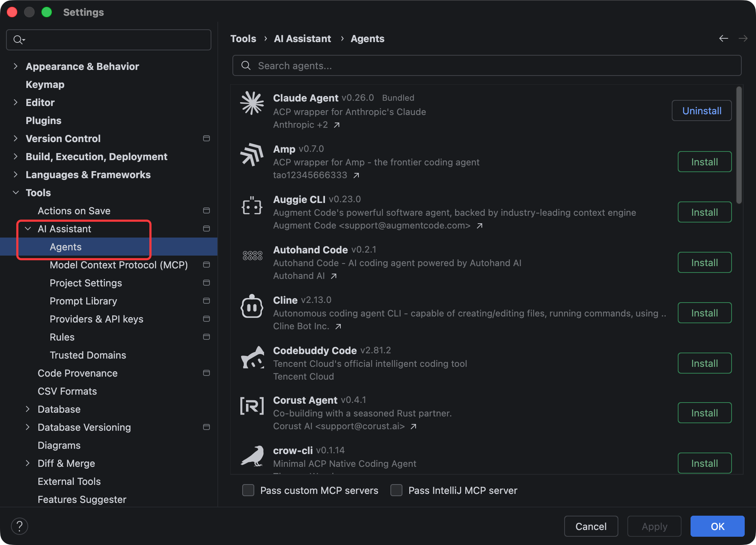Open external link arrow next to Anthropic +2
Image resolution: width=756 pixels, height=545 pixels.
[337, 125]
